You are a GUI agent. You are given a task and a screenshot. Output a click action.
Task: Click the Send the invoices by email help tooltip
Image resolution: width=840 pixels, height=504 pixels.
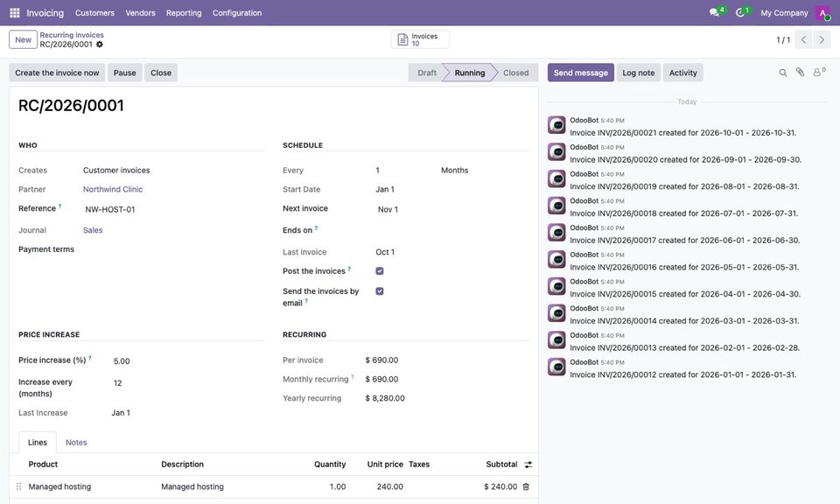point(306,301)
